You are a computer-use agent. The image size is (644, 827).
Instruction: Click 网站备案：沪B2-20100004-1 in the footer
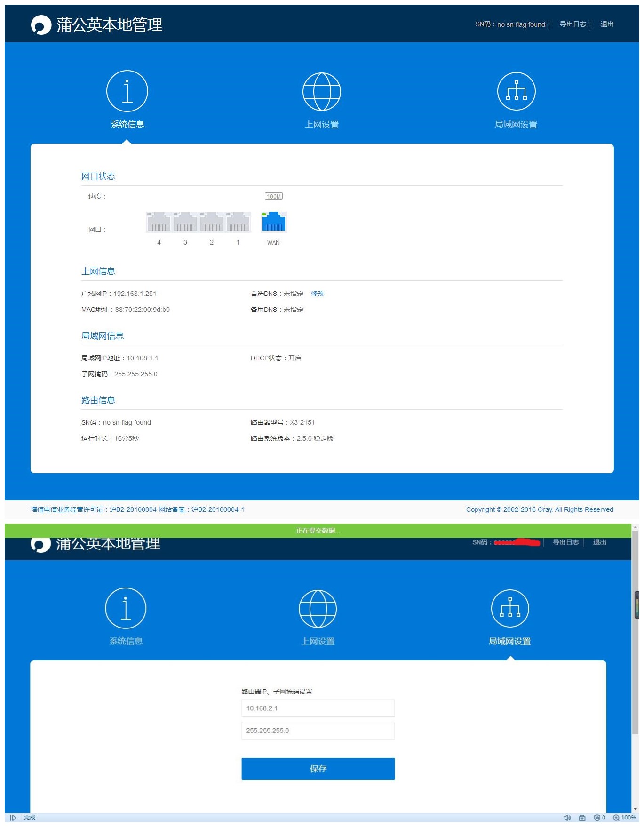tap(201, 509)
